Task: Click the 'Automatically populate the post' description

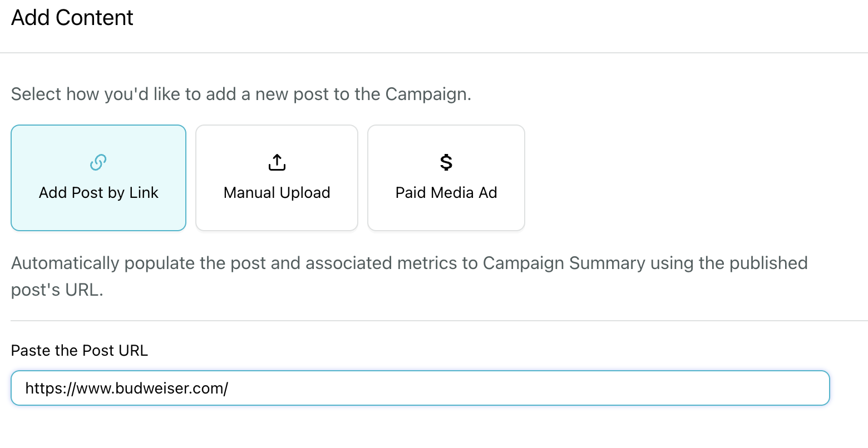Action: pyautogui.click(x=167, y=263)
